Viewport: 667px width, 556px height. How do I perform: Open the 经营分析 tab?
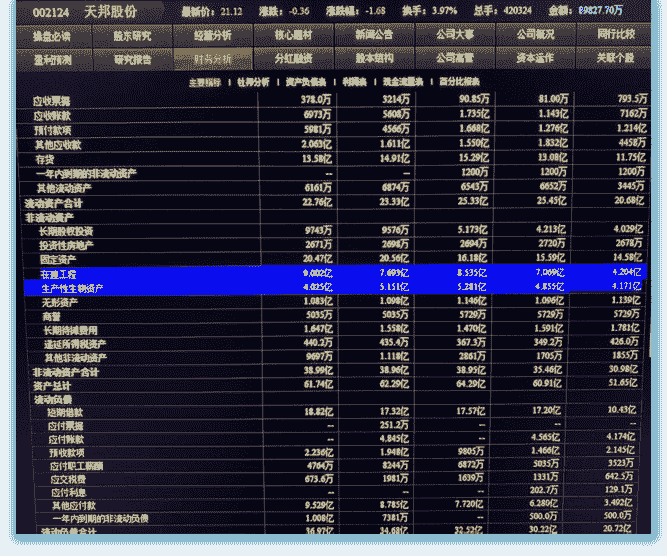click(212, 34)
